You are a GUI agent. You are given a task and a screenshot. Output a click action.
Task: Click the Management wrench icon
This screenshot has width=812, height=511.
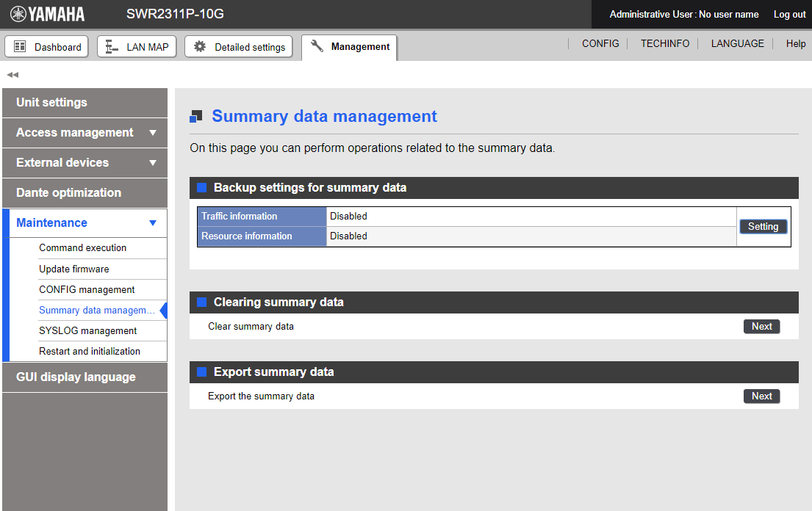point(317,46)
